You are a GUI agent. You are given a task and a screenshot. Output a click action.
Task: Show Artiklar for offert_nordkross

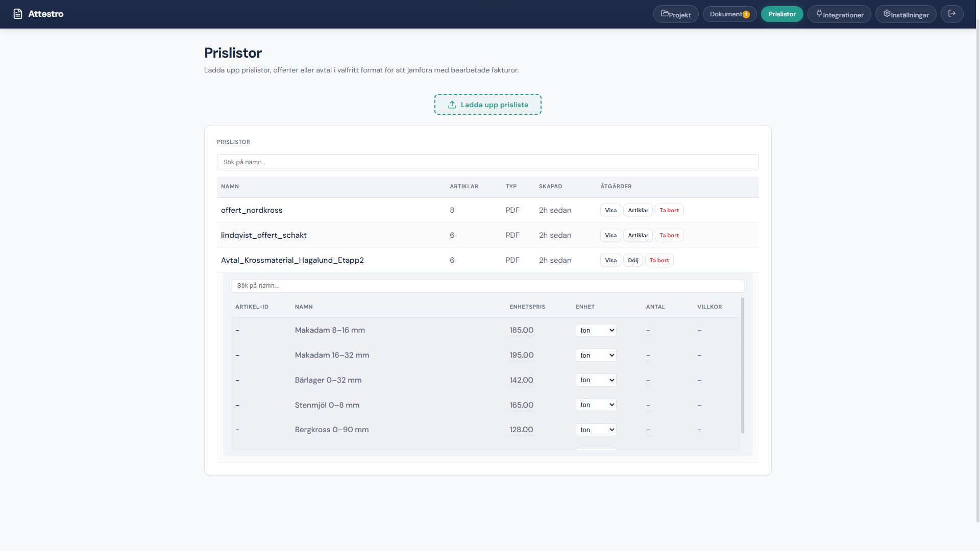638,210
